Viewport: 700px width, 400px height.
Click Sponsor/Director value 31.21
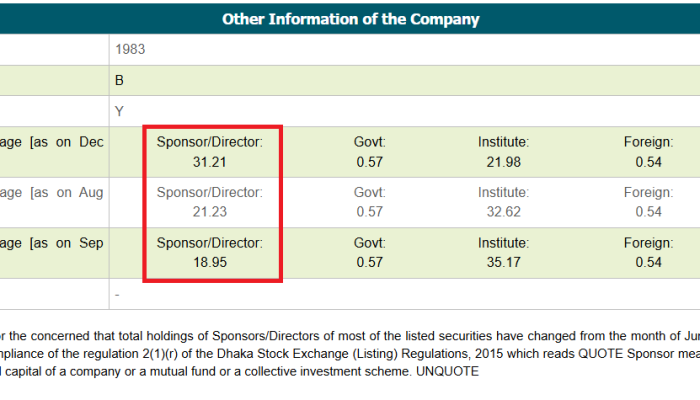pyautogui.click(x=210, y=161)
